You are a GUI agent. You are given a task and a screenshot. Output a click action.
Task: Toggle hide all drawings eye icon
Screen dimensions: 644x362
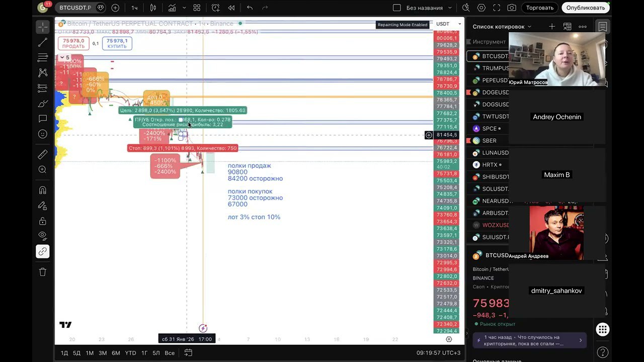[43, 235]
